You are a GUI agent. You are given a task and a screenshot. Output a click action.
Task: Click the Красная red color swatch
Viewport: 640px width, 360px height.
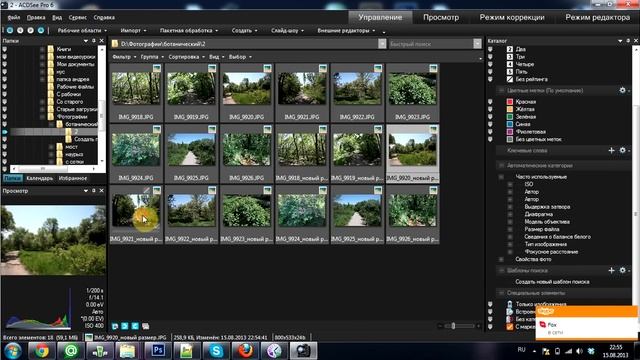pos(510,102)
